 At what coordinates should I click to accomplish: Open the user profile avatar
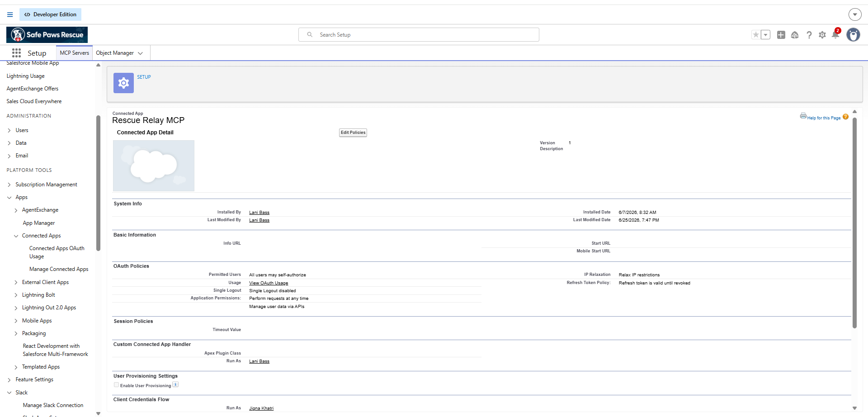tap(853, 35)
